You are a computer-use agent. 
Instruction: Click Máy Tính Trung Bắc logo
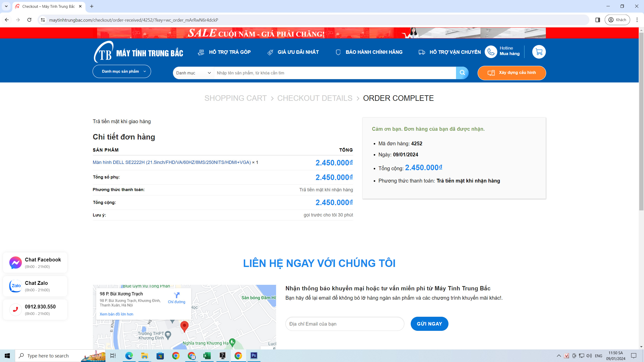click(138, 52)
